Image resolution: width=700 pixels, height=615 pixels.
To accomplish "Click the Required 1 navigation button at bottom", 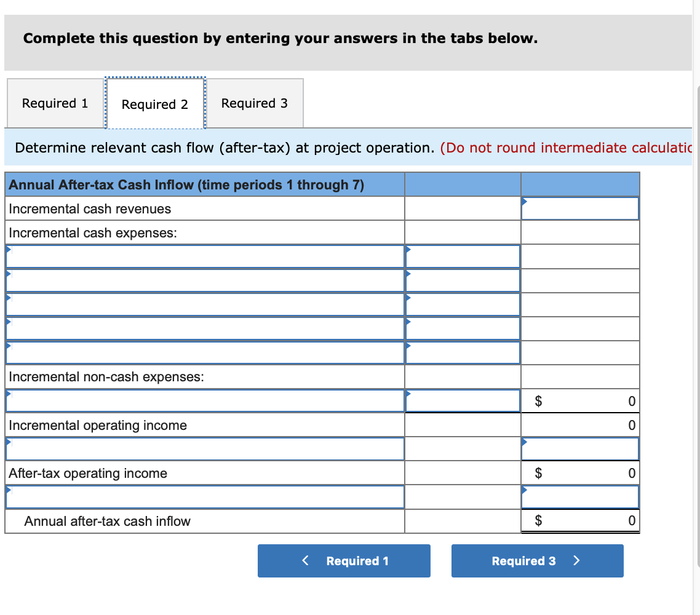I will [343, 560].
